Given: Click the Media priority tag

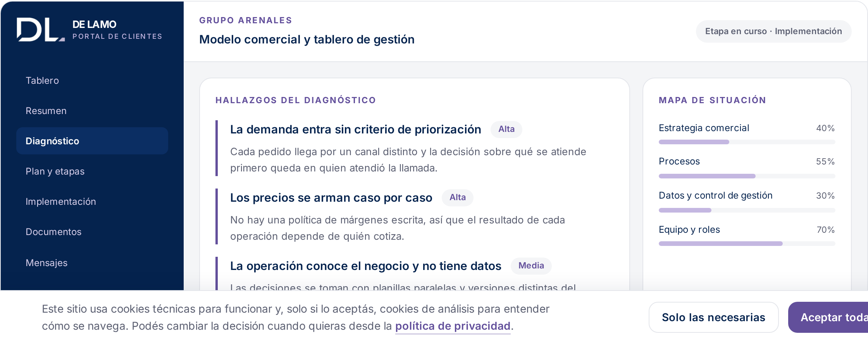Looking at the screenshot, I should 531,266.
